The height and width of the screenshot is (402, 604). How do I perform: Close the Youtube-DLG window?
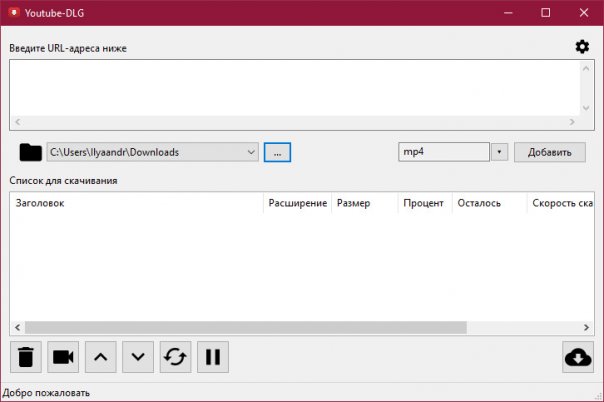coord(584,13)
